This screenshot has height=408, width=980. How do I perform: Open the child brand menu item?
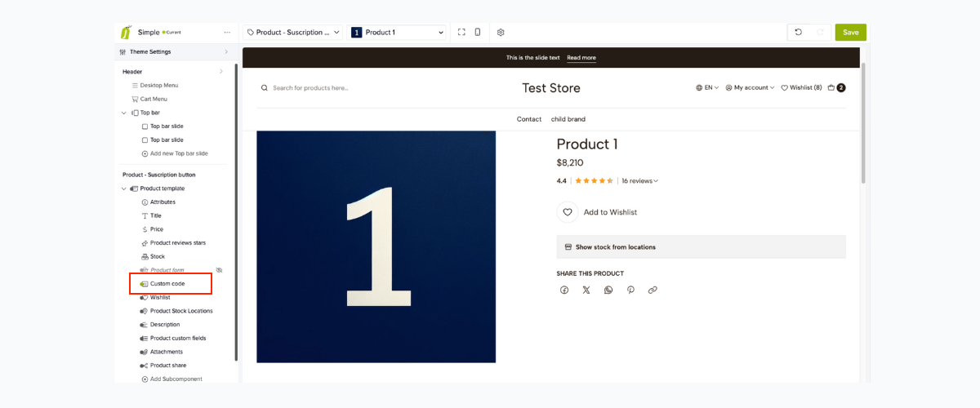(568, 119)
